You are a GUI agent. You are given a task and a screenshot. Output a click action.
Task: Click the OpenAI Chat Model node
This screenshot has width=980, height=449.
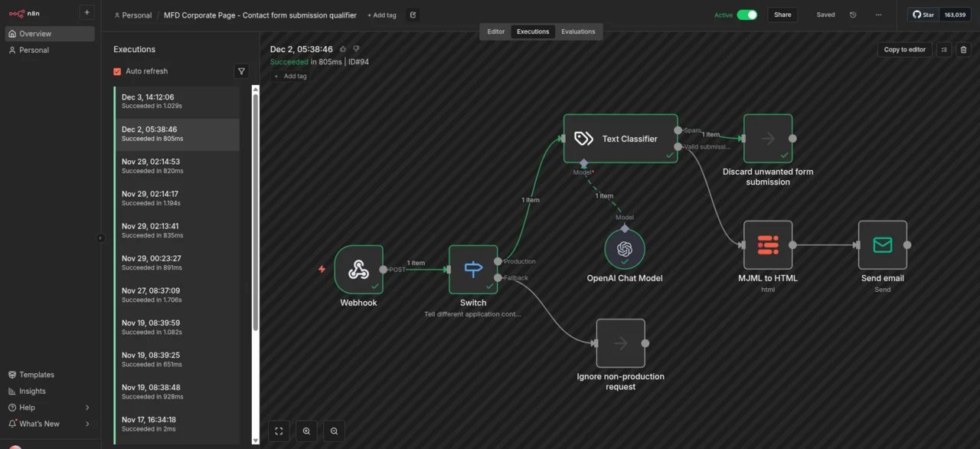(x=624, y=249)
